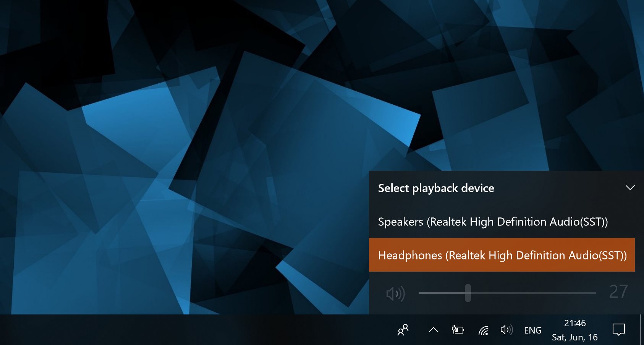
Task: Open the clock showing 21:46
Action: tap(575, 330)
